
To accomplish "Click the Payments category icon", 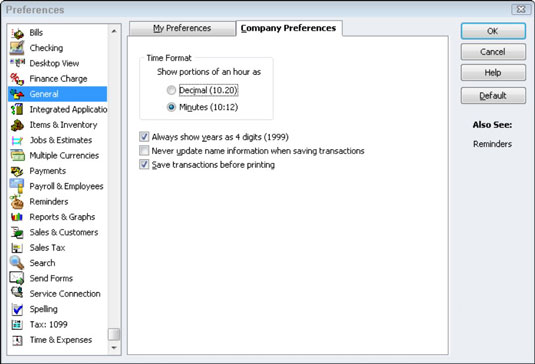I will [17, 171].
